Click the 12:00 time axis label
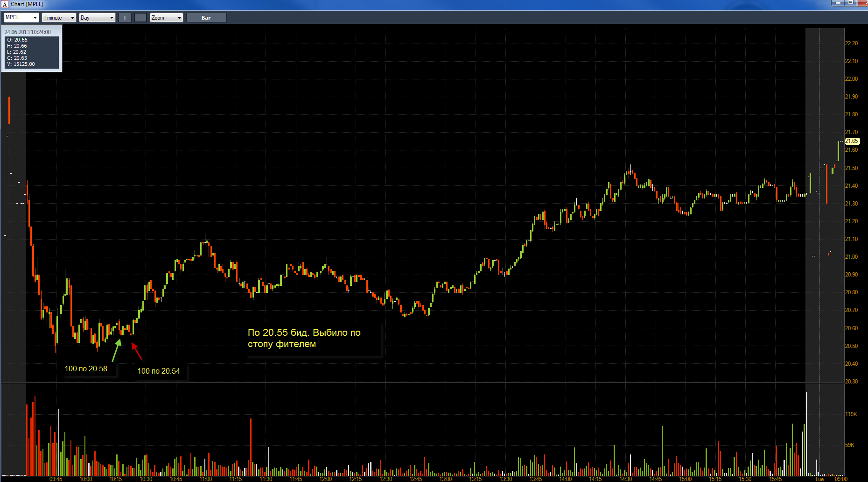Image resolution: width=868 pixels, height=482 pixels. point(326,479)
